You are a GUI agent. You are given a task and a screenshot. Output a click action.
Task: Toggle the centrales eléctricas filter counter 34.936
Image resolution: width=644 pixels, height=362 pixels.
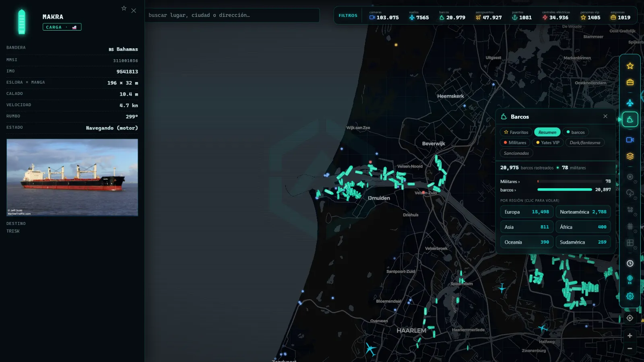coord(556,16)
